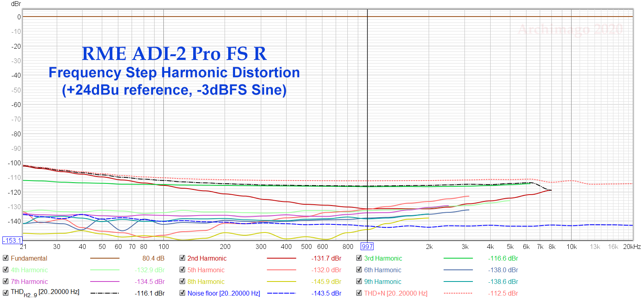This screenshot has height=300, width=644.
Task: Click the -116.6 dBr value
Action: coord(503,258)
